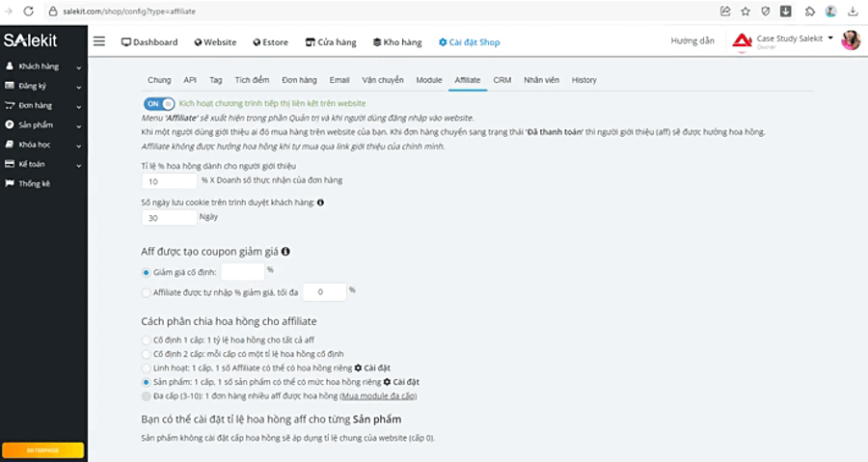Viewport: 868px width, 462px height.
Task: Click the Thống kê flag icon
Action: pos(10,183)
